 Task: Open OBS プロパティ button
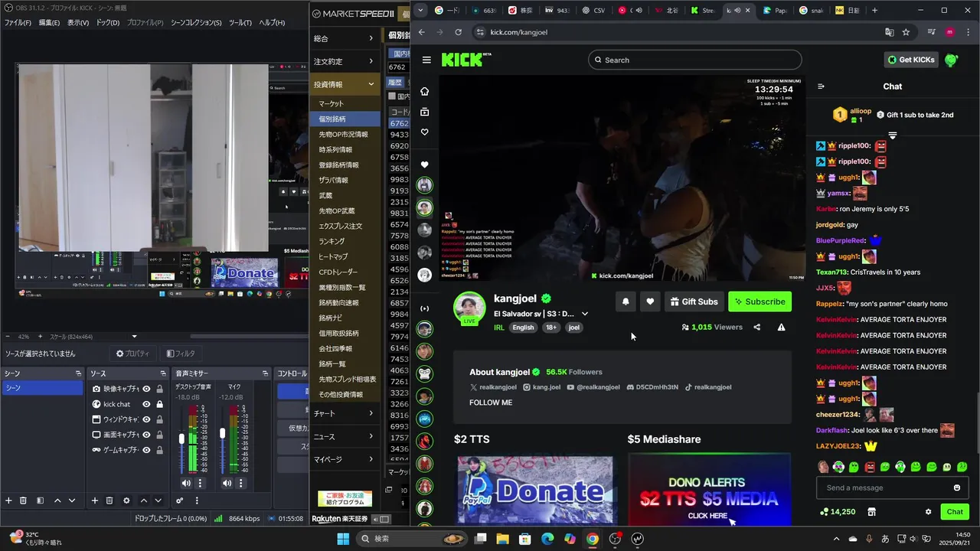(x=132, y=354)
